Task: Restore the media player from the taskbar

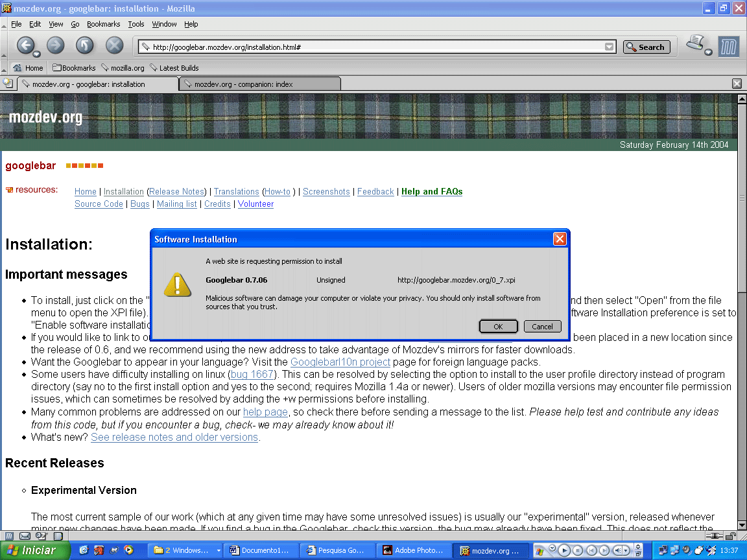Action: click(638, 553)
